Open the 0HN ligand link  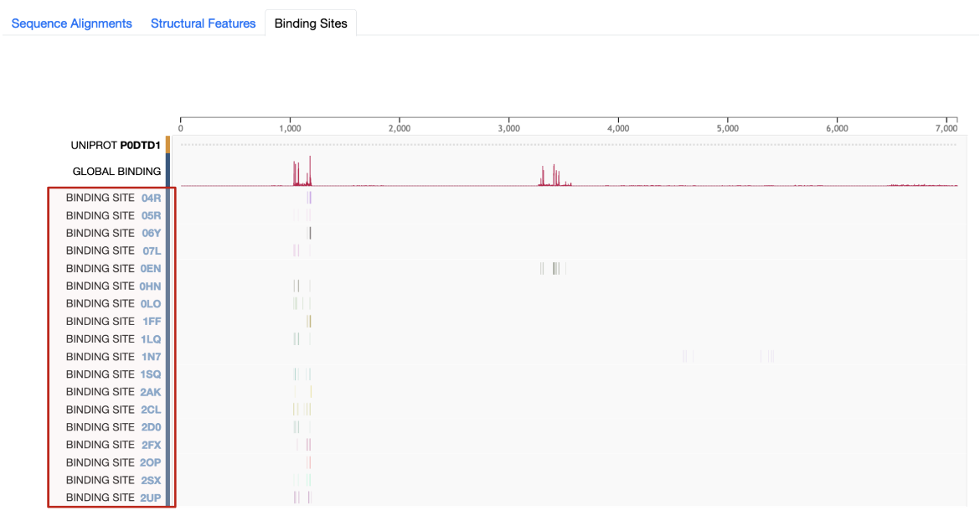[x=150, y=286]
